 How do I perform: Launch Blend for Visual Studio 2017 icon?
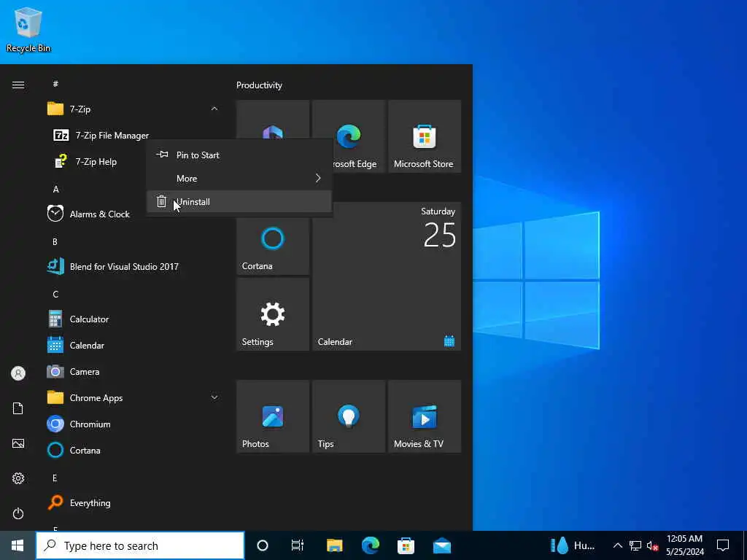(x=55, y=266)
